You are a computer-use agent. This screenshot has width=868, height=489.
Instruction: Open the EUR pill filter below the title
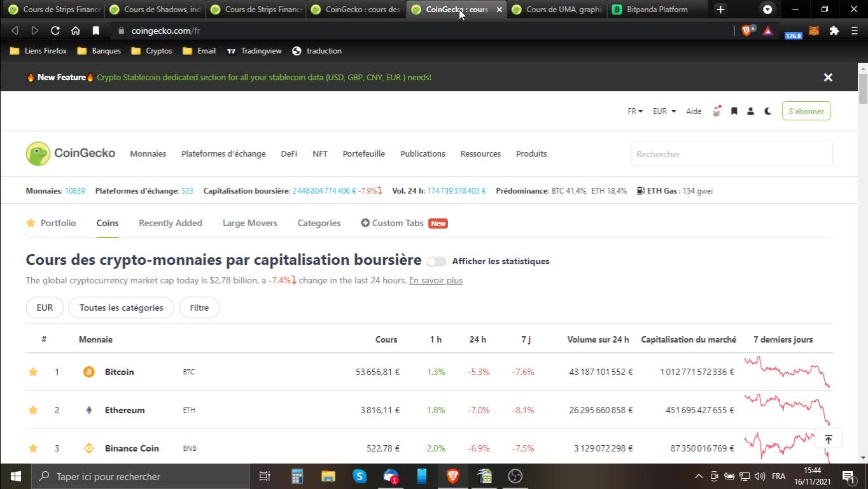pyautogui.click(x=45, y=308)
